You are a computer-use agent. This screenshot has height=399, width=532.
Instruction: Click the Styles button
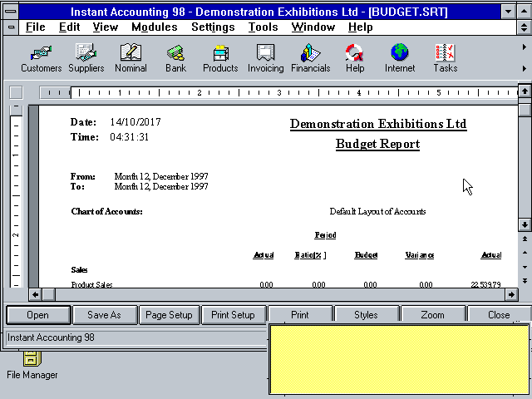point(366,315)
